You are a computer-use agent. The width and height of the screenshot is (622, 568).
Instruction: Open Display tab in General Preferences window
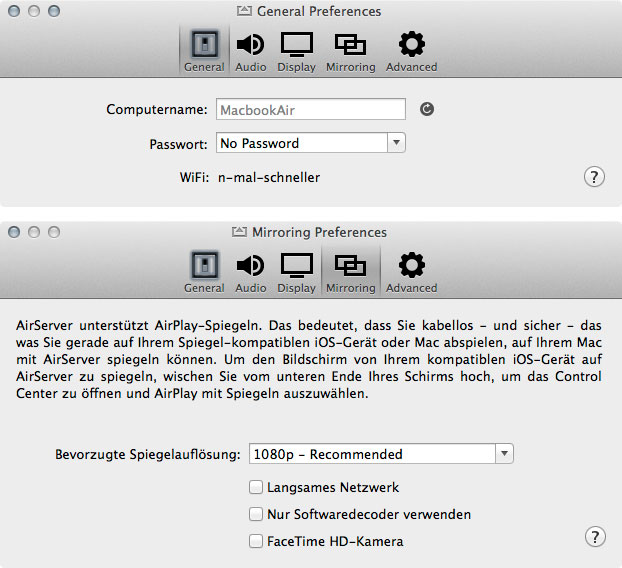[296, 51]
